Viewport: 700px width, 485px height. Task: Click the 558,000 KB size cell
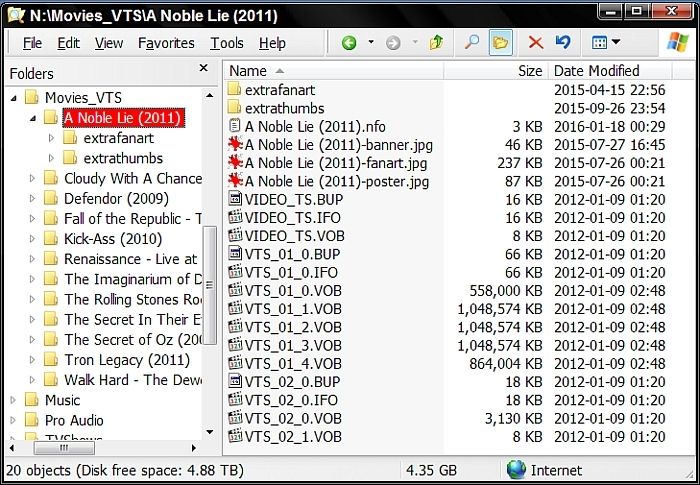click(x=506, y=291)
